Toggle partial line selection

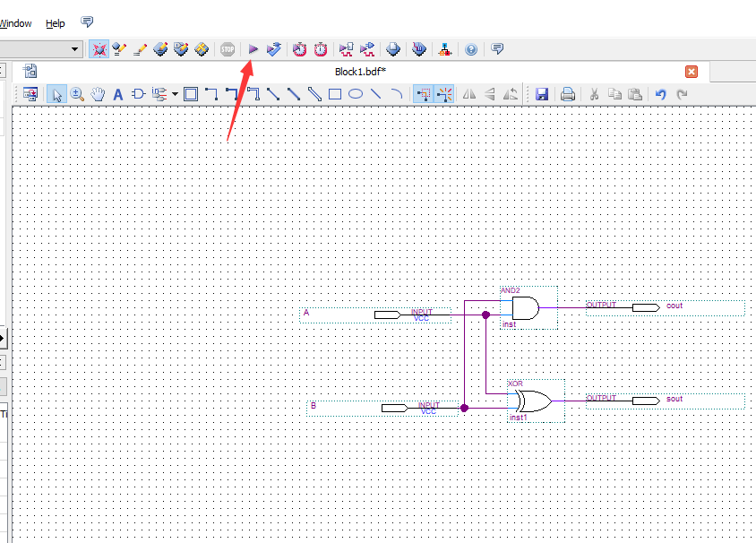click(423, 94)
